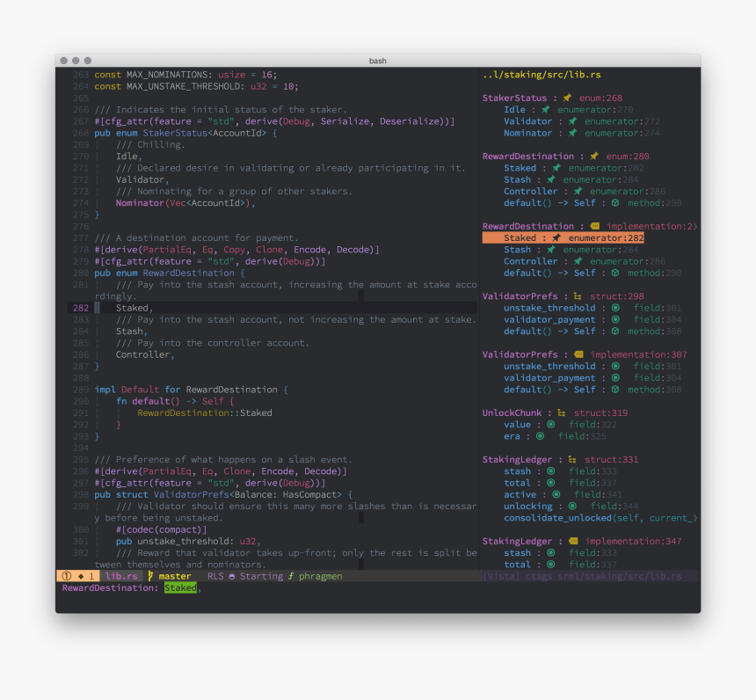Click the lightning icon next to phragmen
The height and width of the screenshot is (700, 756).
[x=289, y=575]
